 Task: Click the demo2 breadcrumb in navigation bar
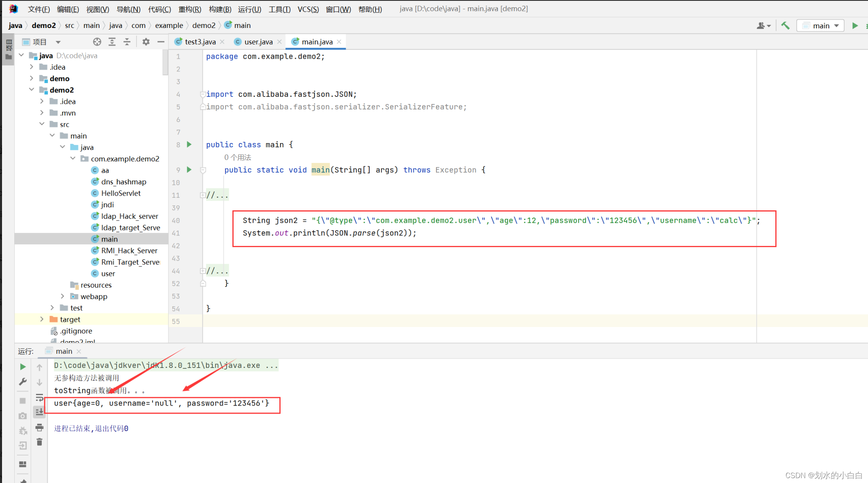(43, 25)
